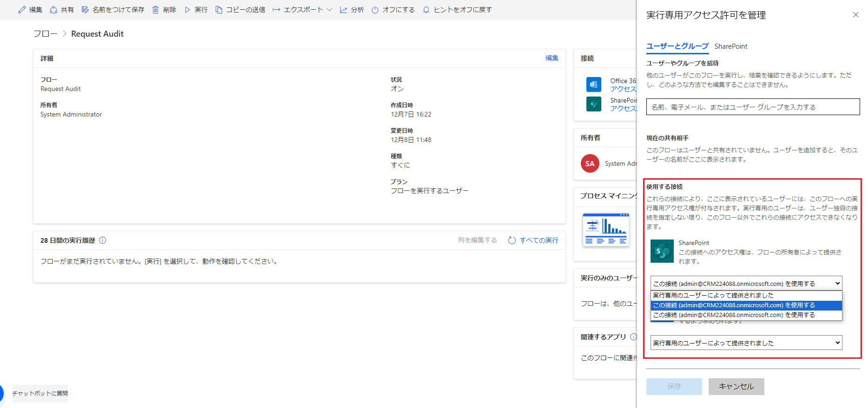The image size is (868, 408).
Task: Click the ヒントをオフに戻す toolbar label
Action: pyautogui.click(x=462, y=10)
